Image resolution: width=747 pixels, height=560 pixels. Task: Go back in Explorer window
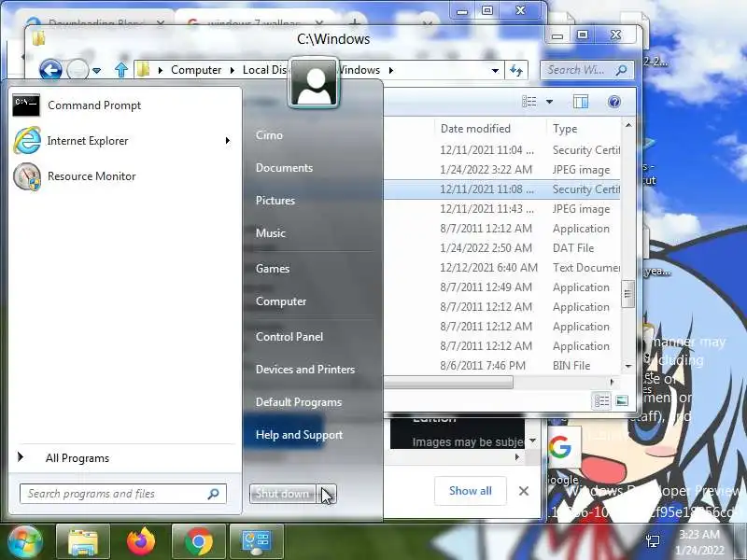tap(50, 71)
